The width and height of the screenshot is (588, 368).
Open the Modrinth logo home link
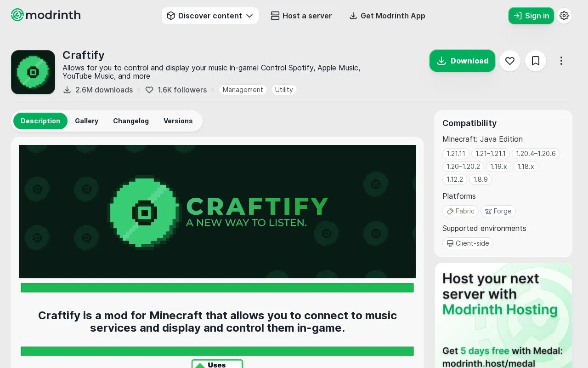coord(46,15)
